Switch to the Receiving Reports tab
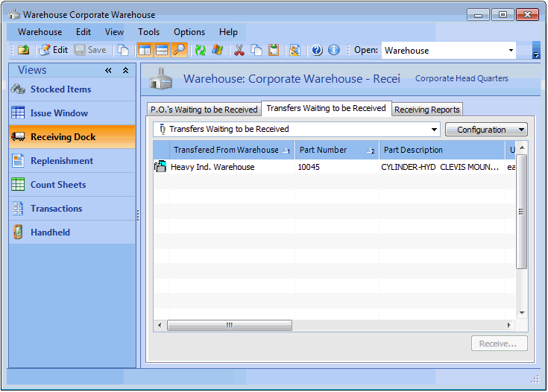The height and width of the screenshot is (392, 548). pos(427,110)
